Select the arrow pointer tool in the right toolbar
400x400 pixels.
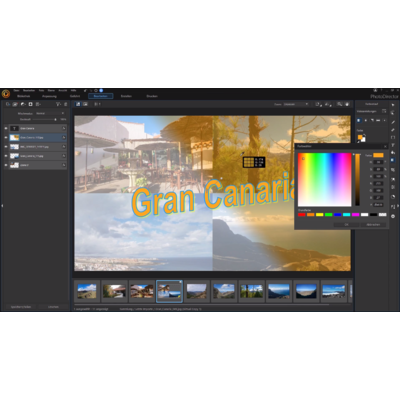tap(393, 105)
